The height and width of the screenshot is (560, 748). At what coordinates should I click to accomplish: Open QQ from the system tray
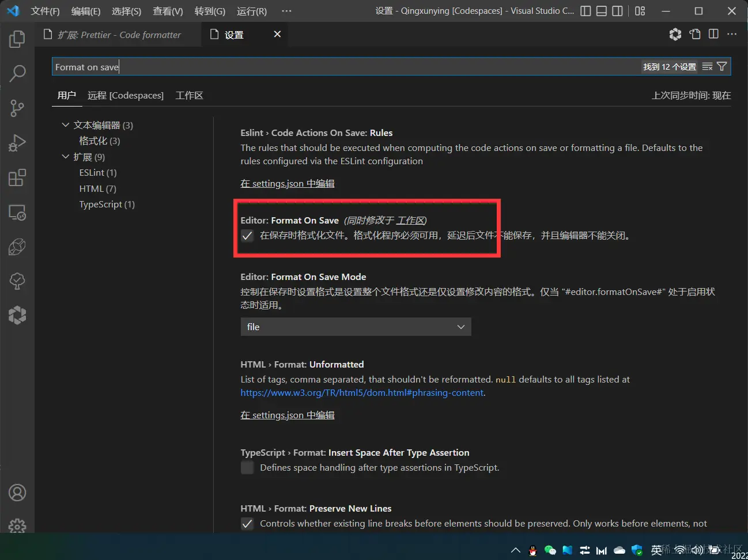[x=533, y=551]
